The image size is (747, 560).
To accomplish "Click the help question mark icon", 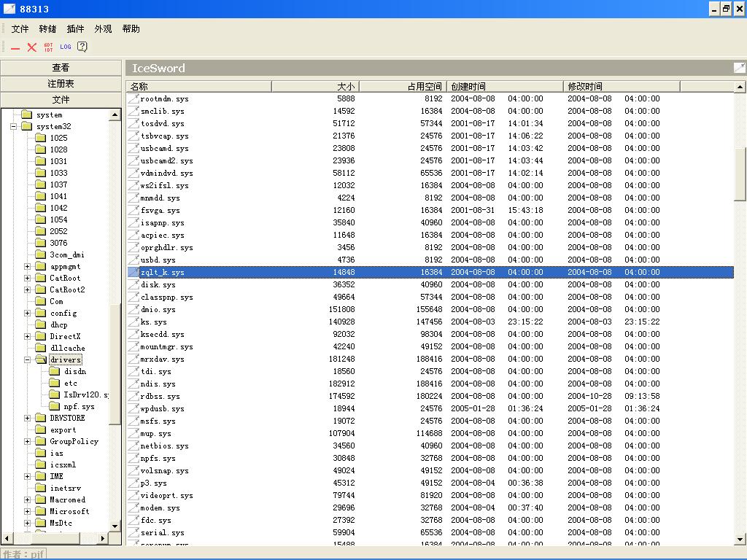I will (82, 47).
